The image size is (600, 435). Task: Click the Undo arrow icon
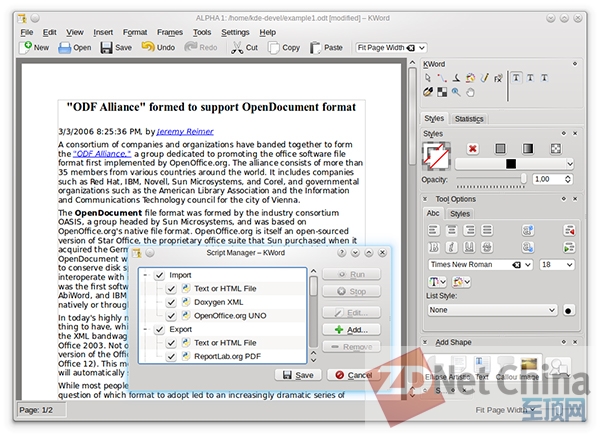[x=148, y=47]
